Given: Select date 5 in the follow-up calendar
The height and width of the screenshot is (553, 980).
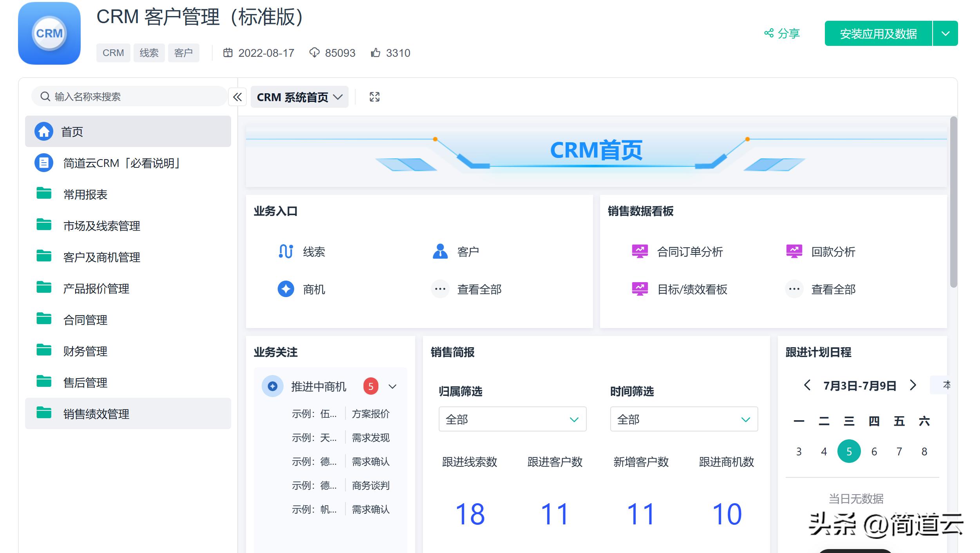Looking at the screenshot, I should tap(849, 451).
